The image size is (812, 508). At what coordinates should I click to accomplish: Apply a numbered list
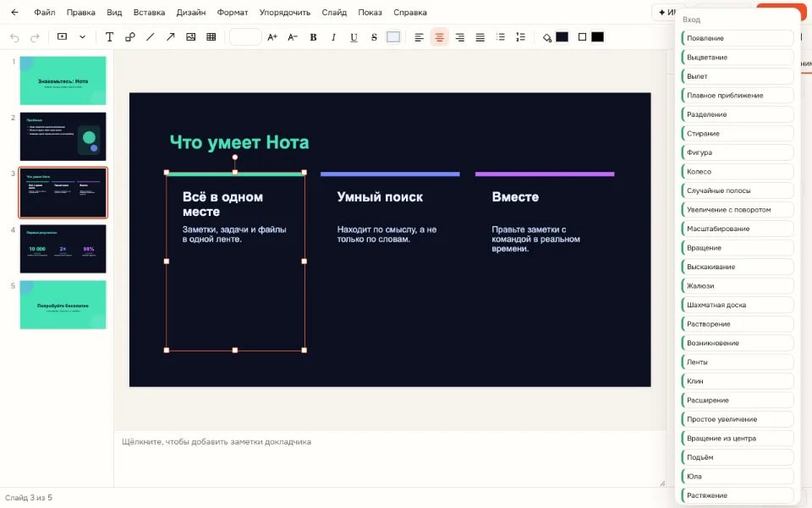(x=520, y=36)
